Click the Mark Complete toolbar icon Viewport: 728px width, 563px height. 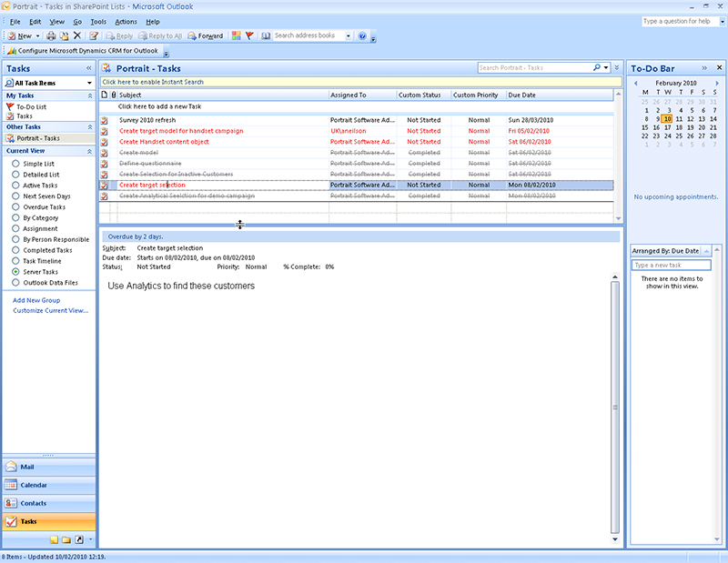94,35
